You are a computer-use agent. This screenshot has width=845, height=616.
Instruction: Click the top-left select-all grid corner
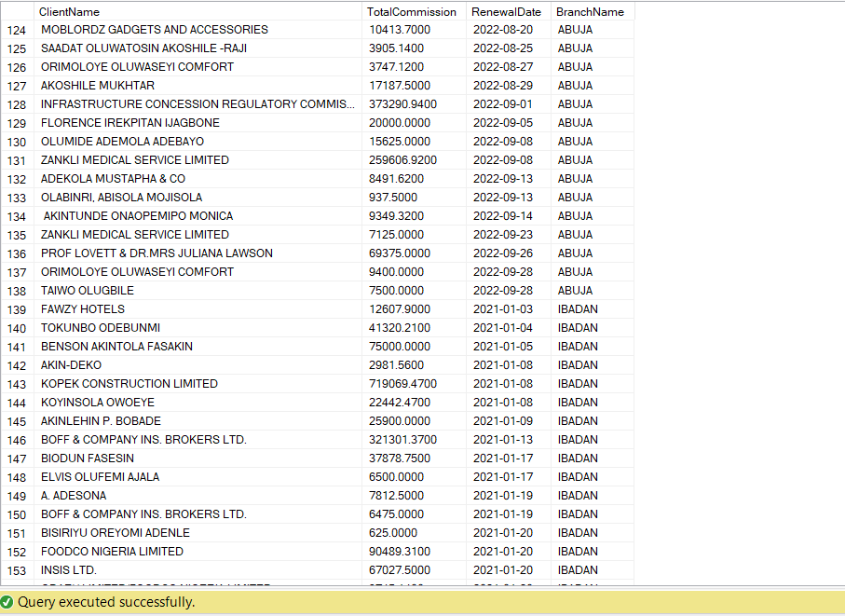[18, 11]
